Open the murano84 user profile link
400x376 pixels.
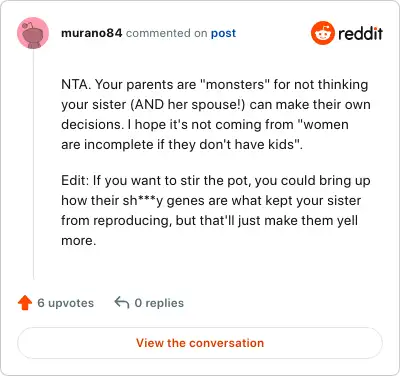[x=92, y=33]
